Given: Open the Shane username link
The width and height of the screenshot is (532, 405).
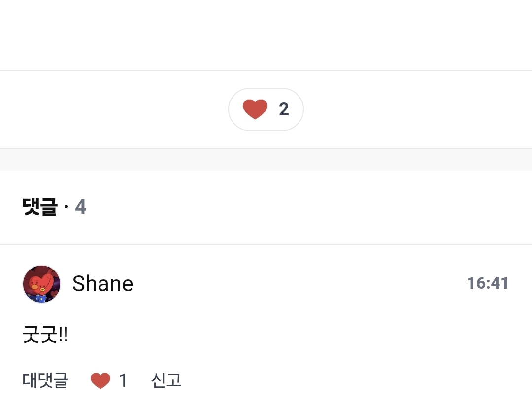Looking at the screenshot, I should click(x=102, y=284).
